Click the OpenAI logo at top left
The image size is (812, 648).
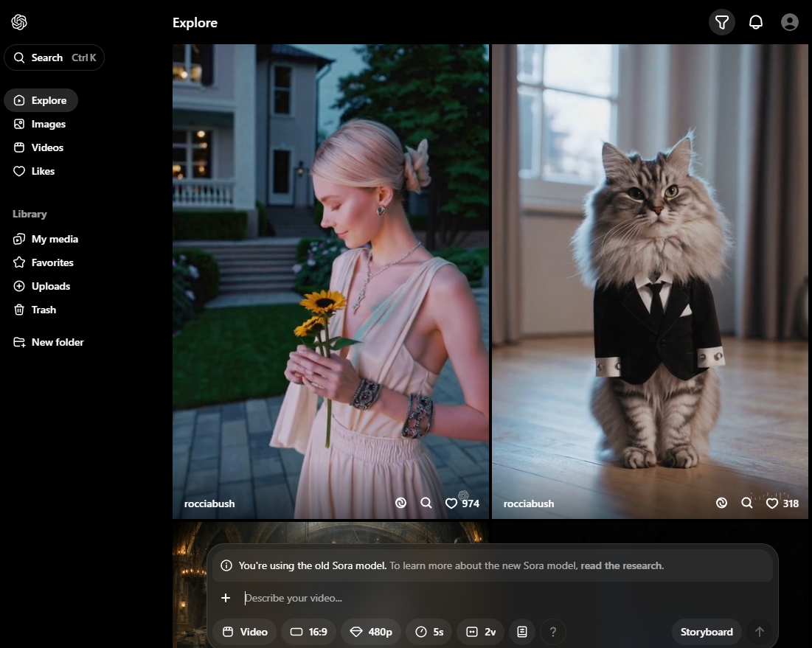(20, 22)
